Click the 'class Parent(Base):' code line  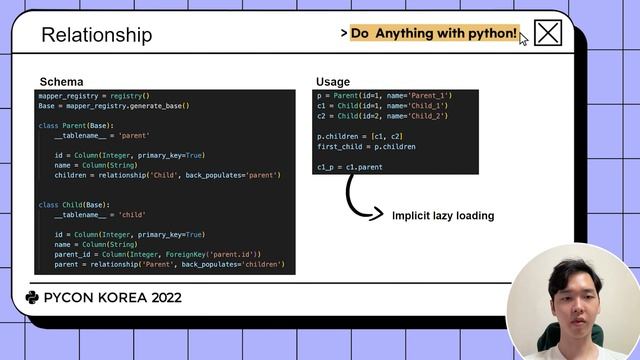click(76, 126)
